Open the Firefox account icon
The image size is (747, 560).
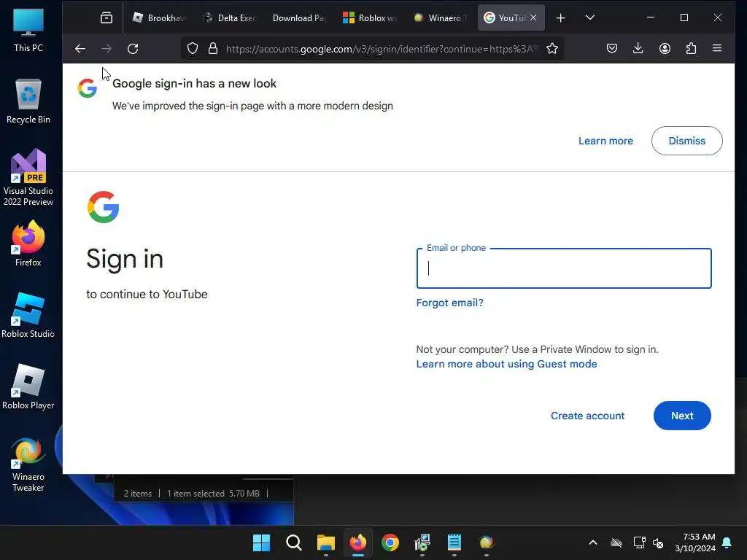(665, 49)
